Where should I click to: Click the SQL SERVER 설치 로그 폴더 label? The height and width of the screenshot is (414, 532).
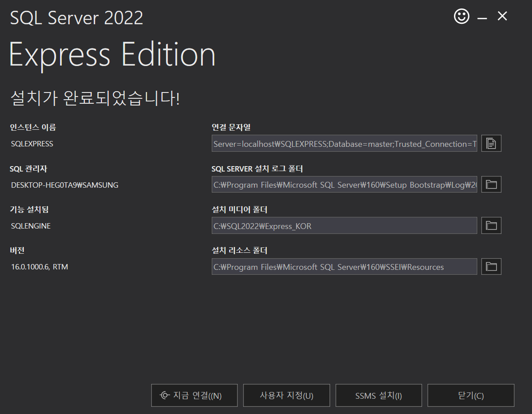257,169
